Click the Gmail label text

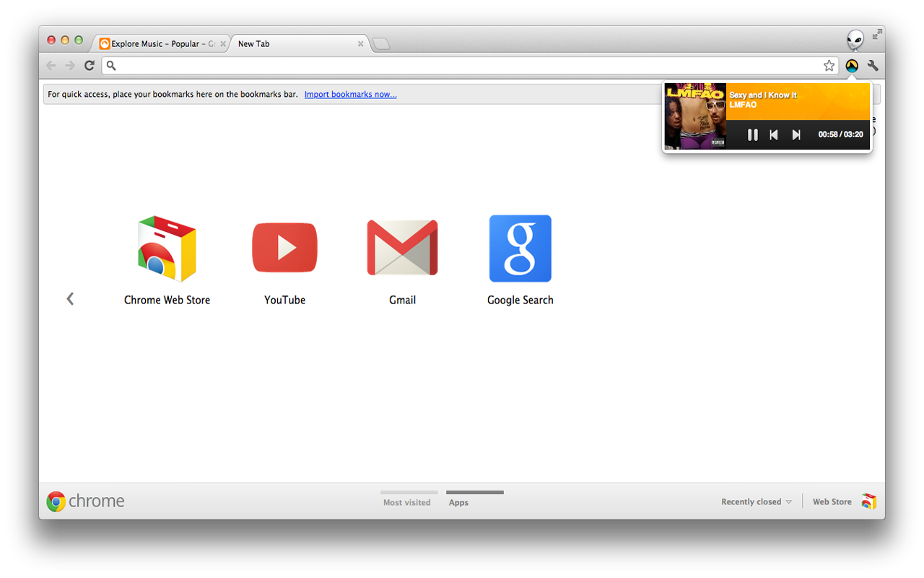402,300
